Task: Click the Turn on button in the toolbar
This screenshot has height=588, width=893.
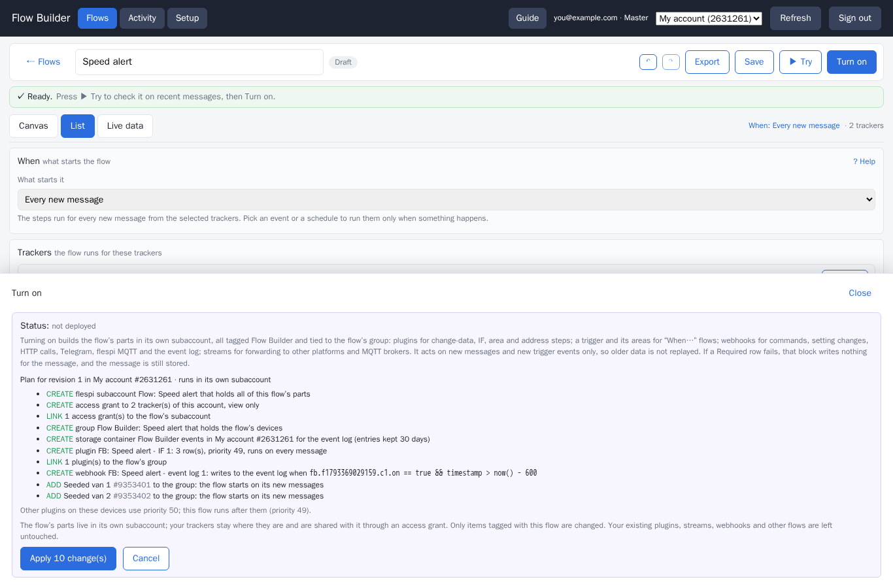Action: click(852, 62)
